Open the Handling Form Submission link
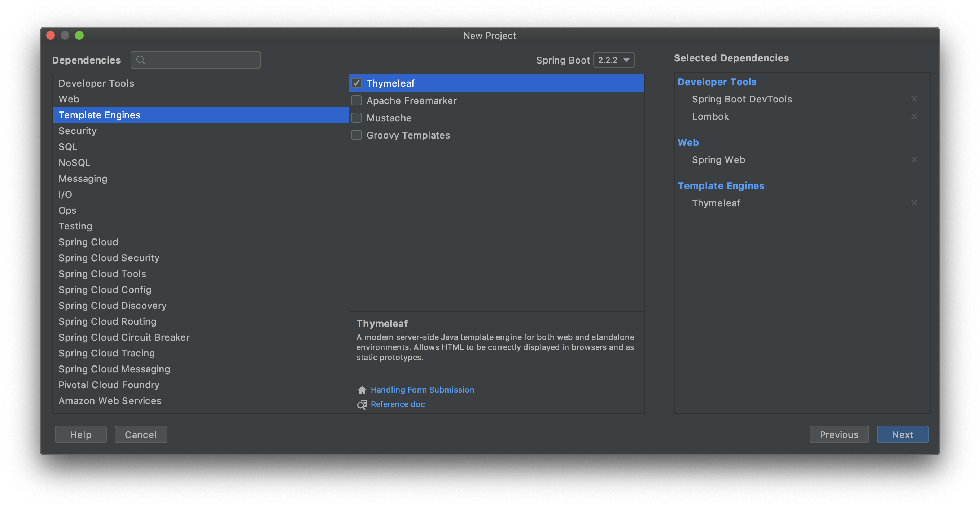 422,390
